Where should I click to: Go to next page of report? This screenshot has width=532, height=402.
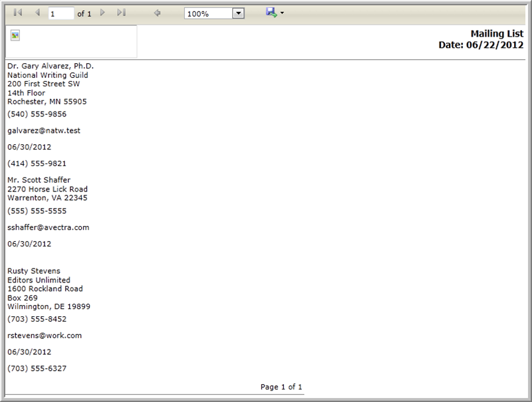(x=102, y=13)
